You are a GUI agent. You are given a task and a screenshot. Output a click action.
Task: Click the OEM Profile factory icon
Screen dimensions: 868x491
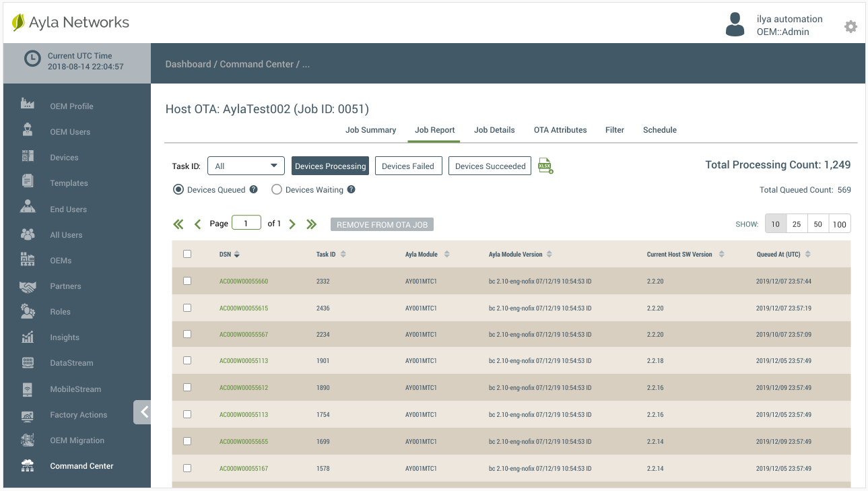tap(28, 104)
